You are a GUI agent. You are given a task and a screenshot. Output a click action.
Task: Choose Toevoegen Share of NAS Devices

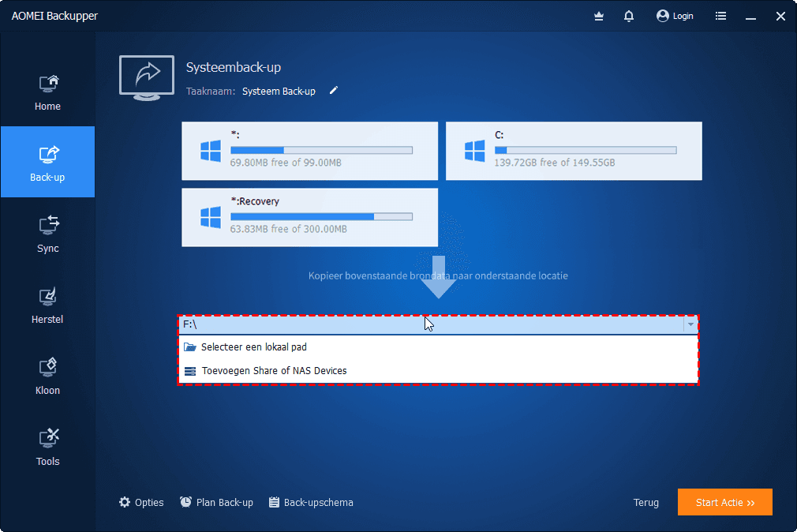[x=438, y=371]
